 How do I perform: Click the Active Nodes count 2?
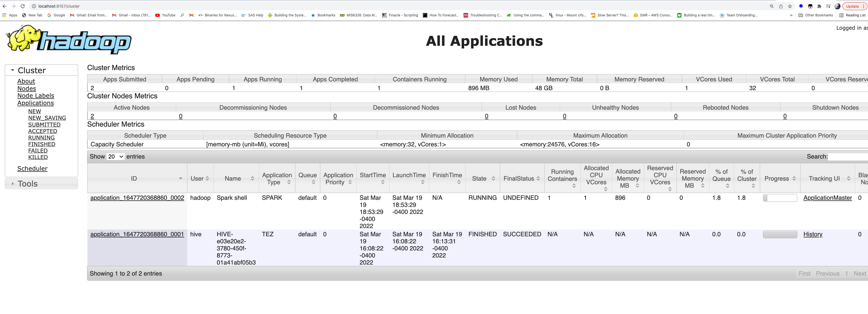click(92, 116)
